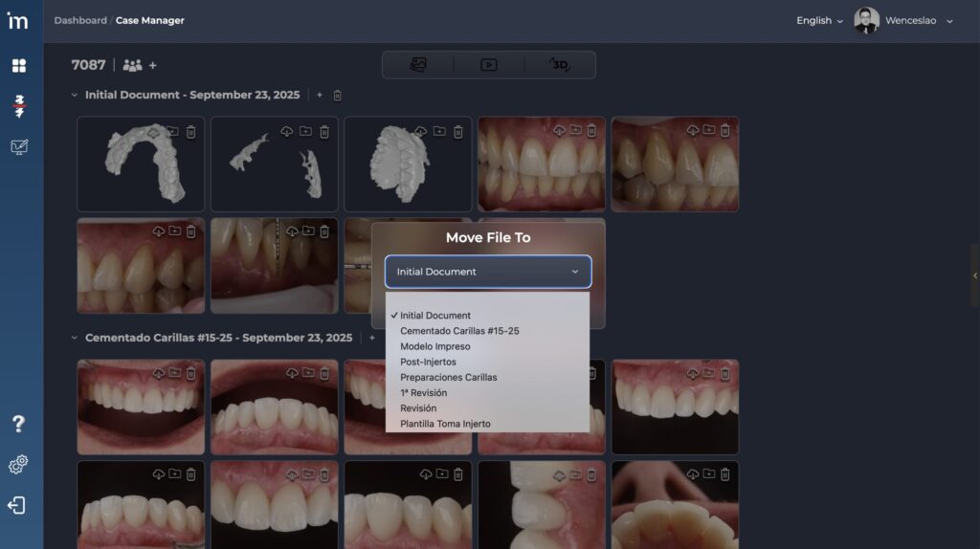The width and height of the screenshot is (980, 549).
Task: Click the help question mark icon
Action: (18, 424)
